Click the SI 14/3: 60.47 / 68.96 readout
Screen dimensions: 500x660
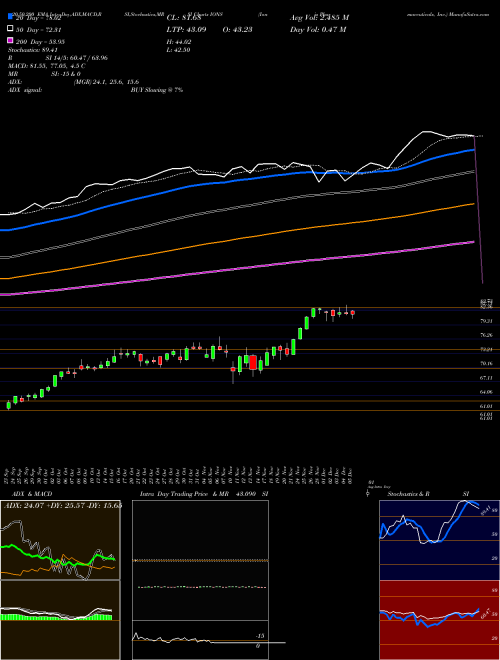click(x=75, y=58)
